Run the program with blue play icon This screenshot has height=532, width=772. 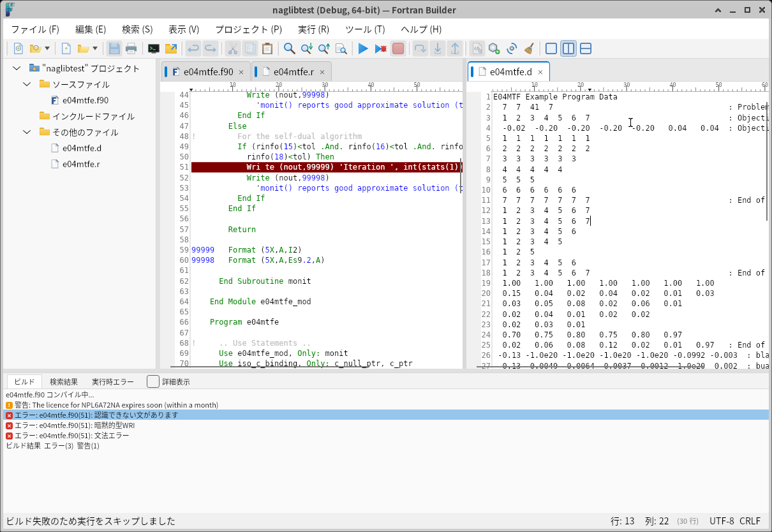(364, 48)
